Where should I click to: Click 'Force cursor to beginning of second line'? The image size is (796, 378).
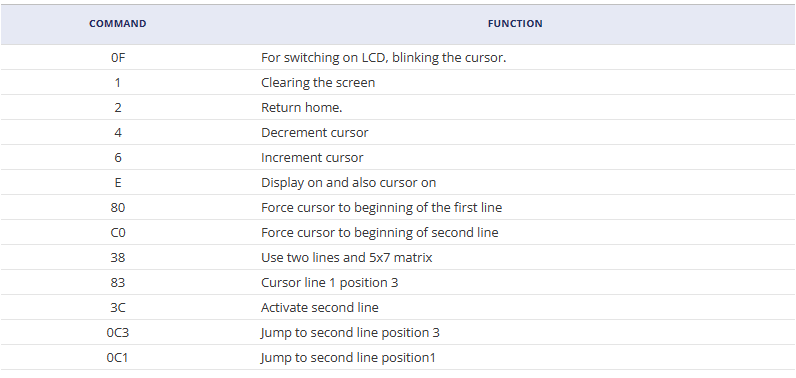(380, 232)
